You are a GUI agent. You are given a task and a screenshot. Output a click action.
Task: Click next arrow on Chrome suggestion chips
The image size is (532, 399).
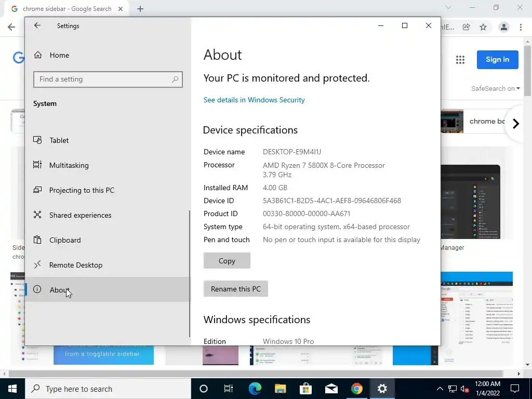[x=516, y=124]
